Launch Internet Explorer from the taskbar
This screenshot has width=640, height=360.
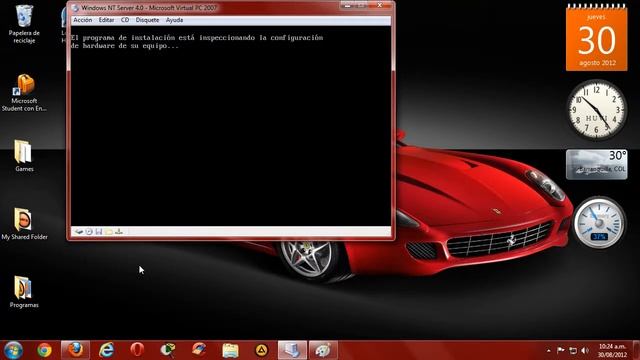click(107, 350)
